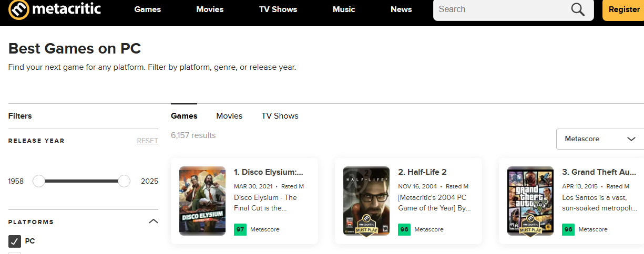Click the 96 Metascore badge on Grand Theft Auto
Viewport: 644px width, 254px height.
568,229
